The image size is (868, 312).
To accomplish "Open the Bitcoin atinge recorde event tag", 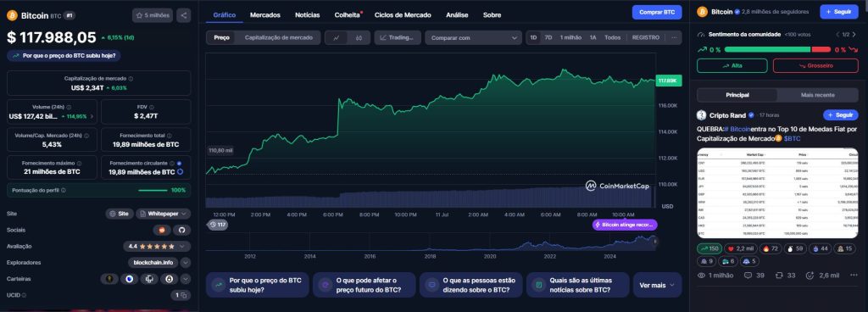I will pyautogui.click(x=625, y=225).
